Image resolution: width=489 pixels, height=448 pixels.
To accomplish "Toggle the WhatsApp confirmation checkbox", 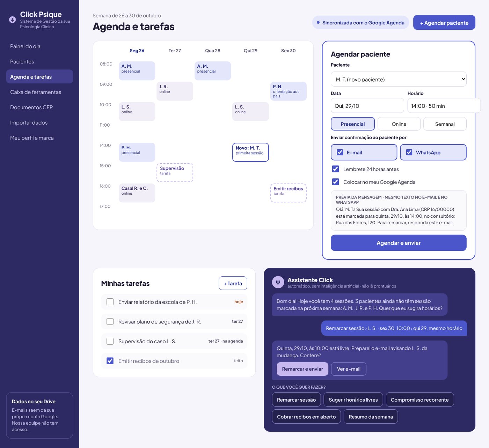I will click(409, 152).
